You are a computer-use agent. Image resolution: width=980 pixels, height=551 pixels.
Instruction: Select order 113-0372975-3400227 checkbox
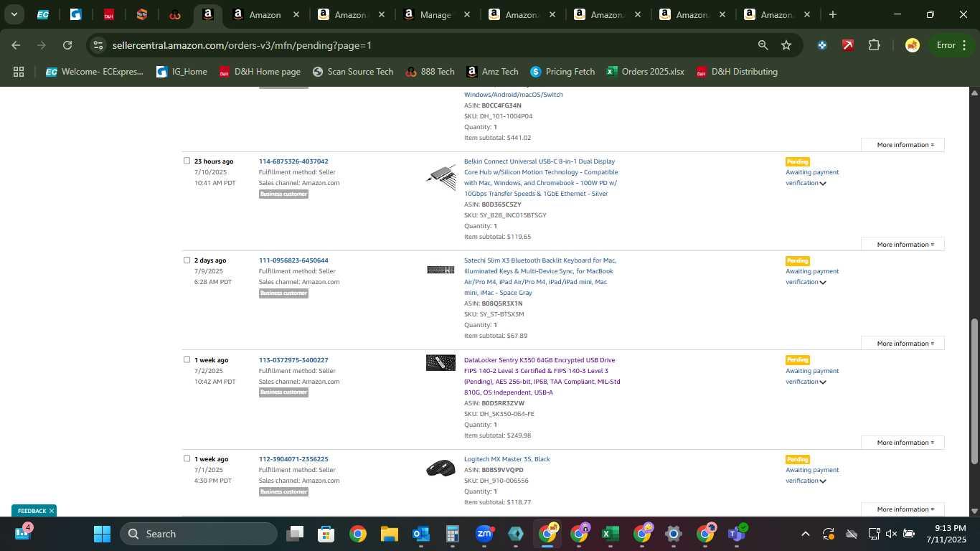coord(187,359)
